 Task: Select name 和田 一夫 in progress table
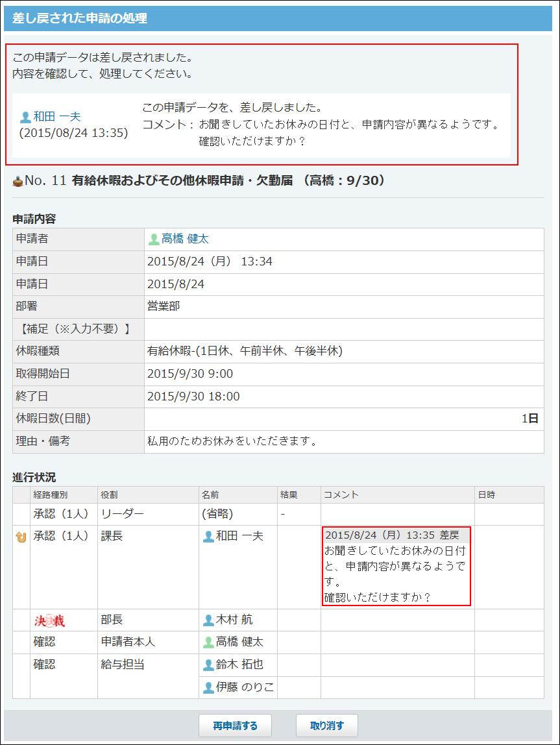pyautogui.click(x=239, y=536)
